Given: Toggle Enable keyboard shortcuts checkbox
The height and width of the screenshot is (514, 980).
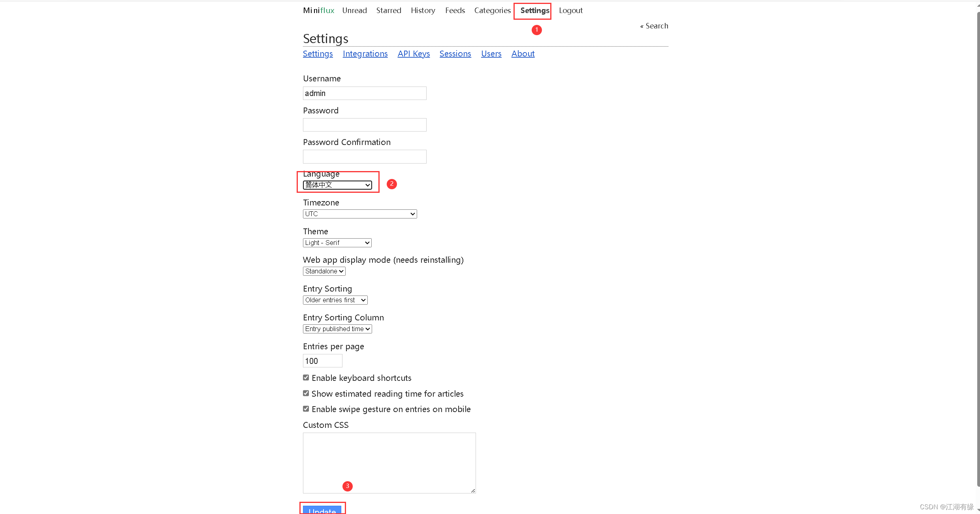Looking at the screenshot, I should (x=306, y=378).
